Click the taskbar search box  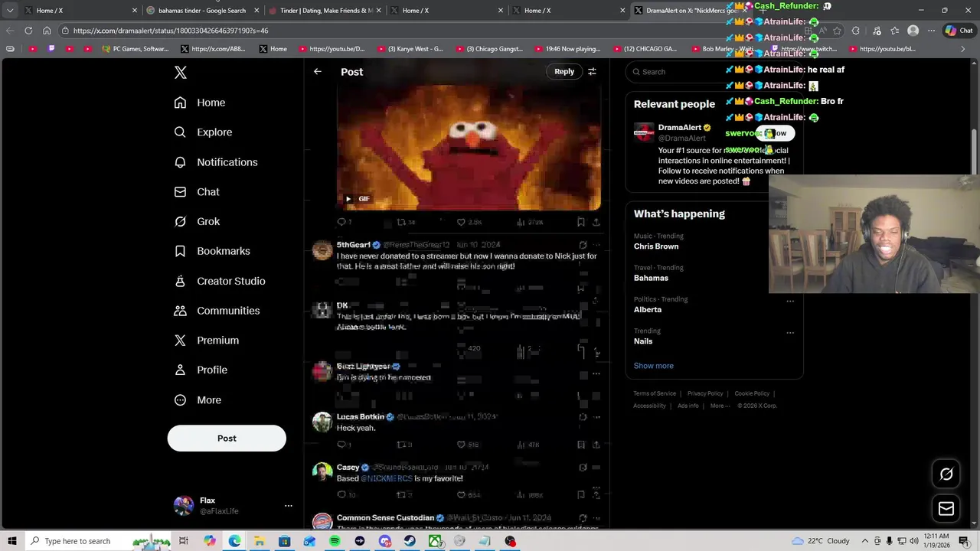pos(98,541)
